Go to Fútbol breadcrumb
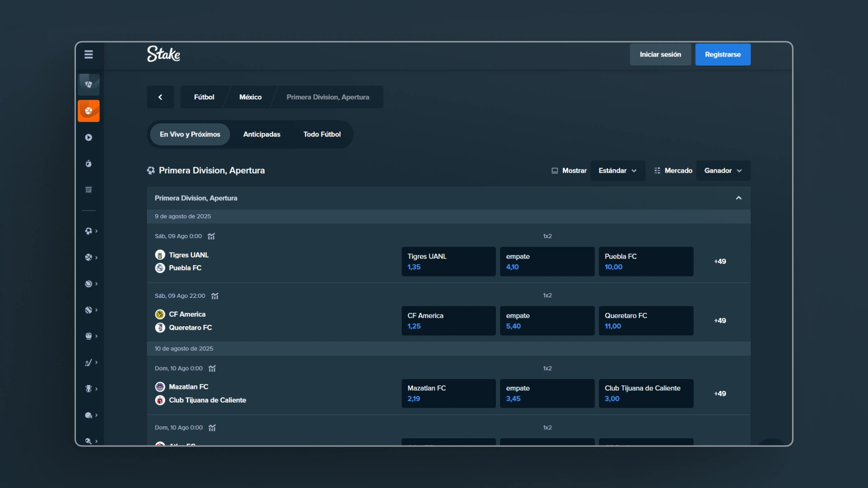Viewport: 868px width, 488px height. (204, 97)
